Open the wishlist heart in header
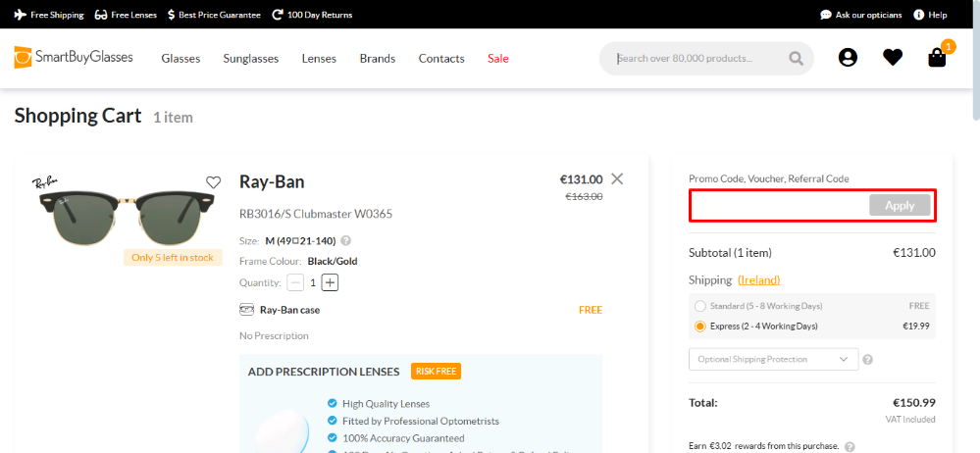This screenshot has height=453, width=980. click(893, 58)
